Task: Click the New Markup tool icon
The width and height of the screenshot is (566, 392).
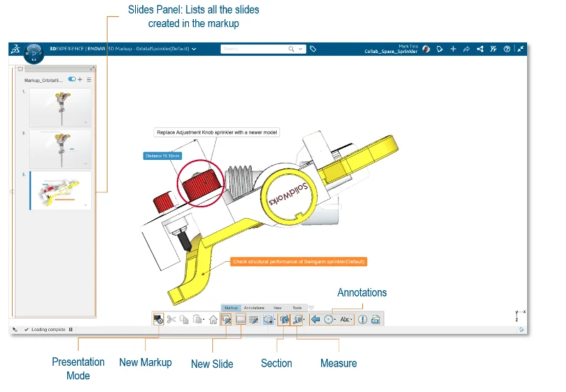Action: tap(226, 320)
